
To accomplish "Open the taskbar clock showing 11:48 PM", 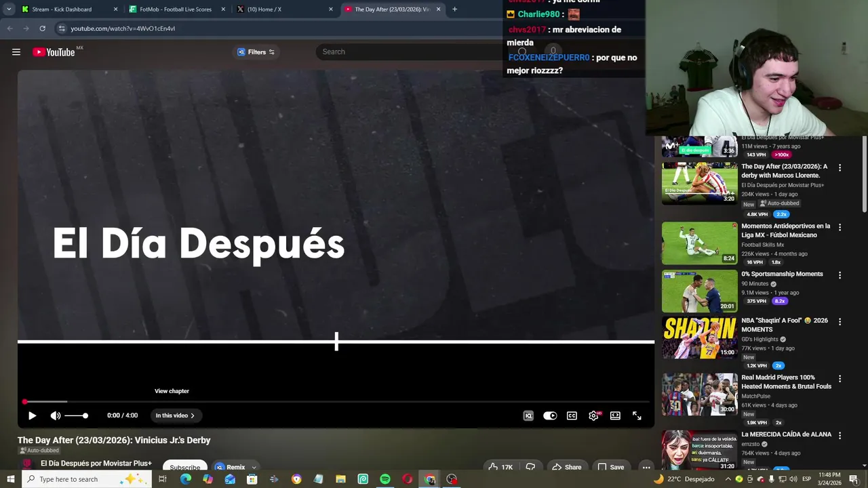I will [828, 479].
